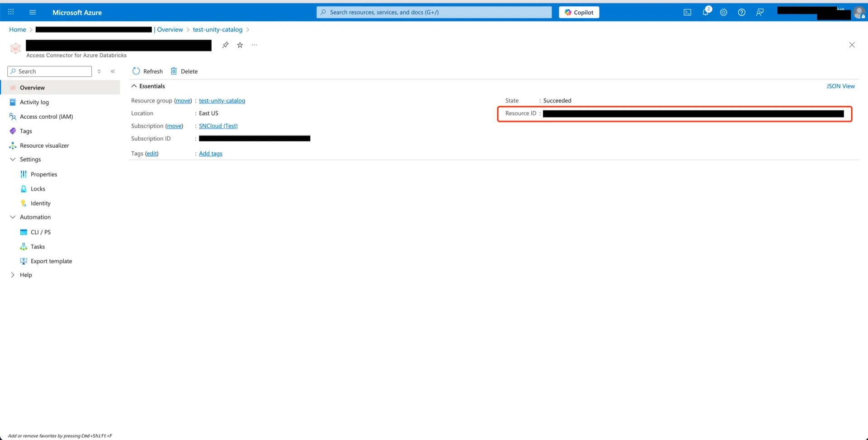Click the Microsoft Azure logo text

tap(77, 12)
